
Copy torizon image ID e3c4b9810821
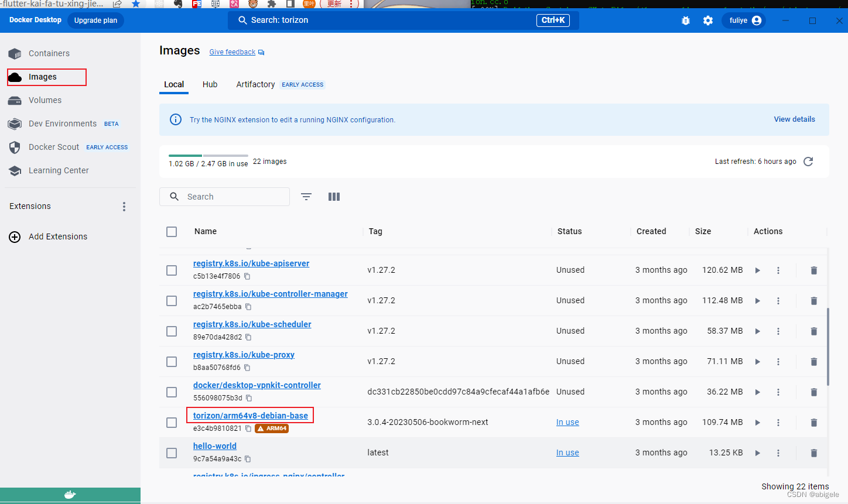[x=248, y=428]
